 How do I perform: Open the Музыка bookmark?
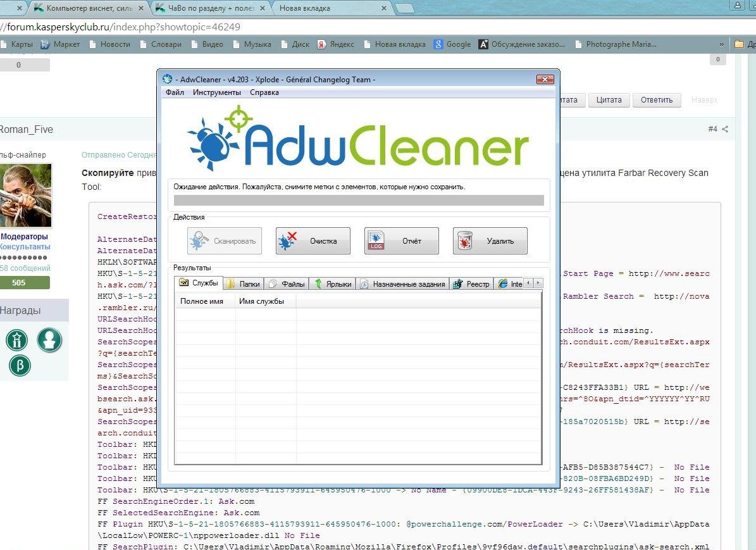click(252, 44)
